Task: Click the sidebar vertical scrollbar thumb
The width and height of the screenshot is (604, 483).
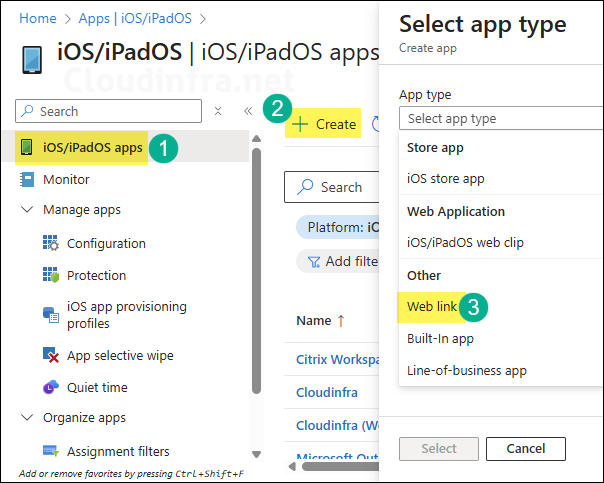Action: point(257,271)
